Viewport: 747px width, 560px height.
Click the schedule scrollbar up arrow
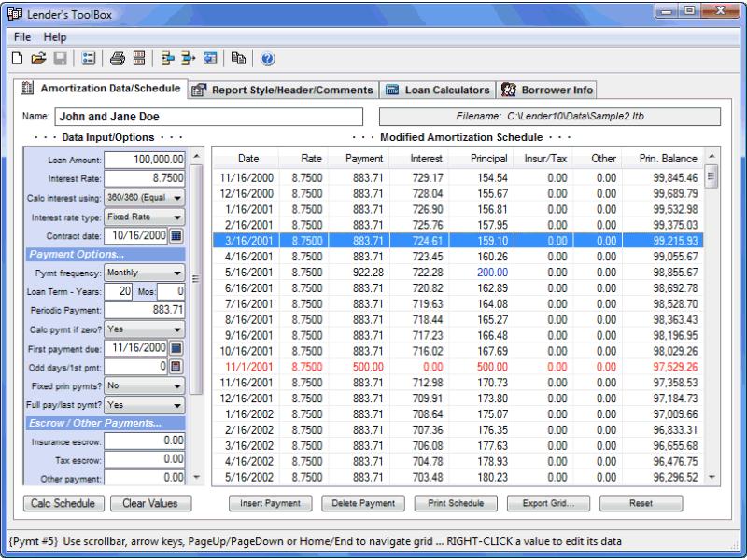(712, 156)
